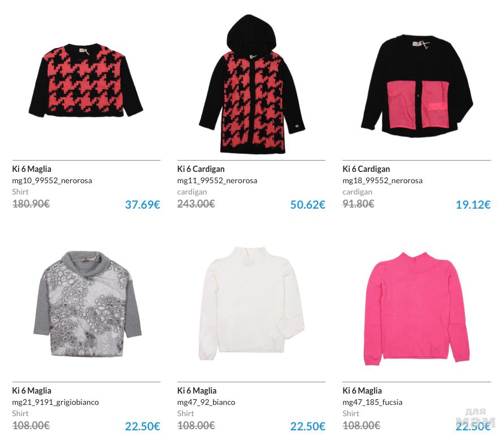The width and height of the screenshot is (504, 436).
Task: Select product code mg10_99552_nerorosa
Action: click(x=52, y=180)
